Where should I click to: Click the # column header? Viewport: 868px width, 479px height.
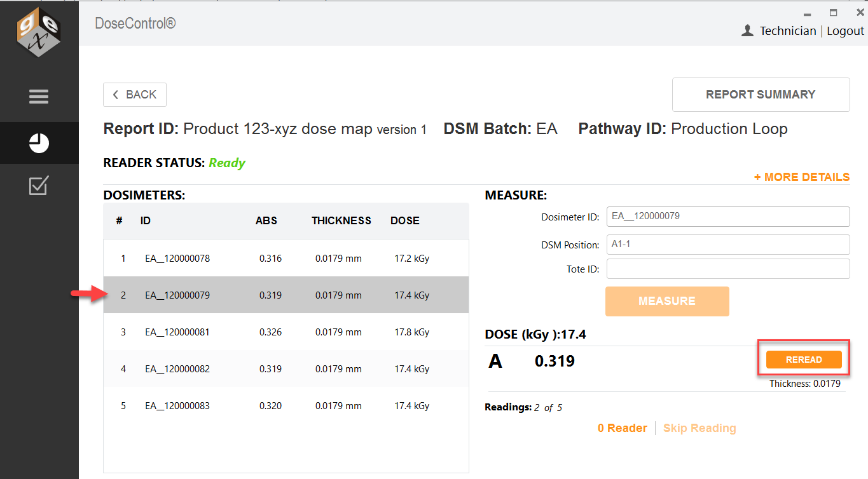point(119,221)
